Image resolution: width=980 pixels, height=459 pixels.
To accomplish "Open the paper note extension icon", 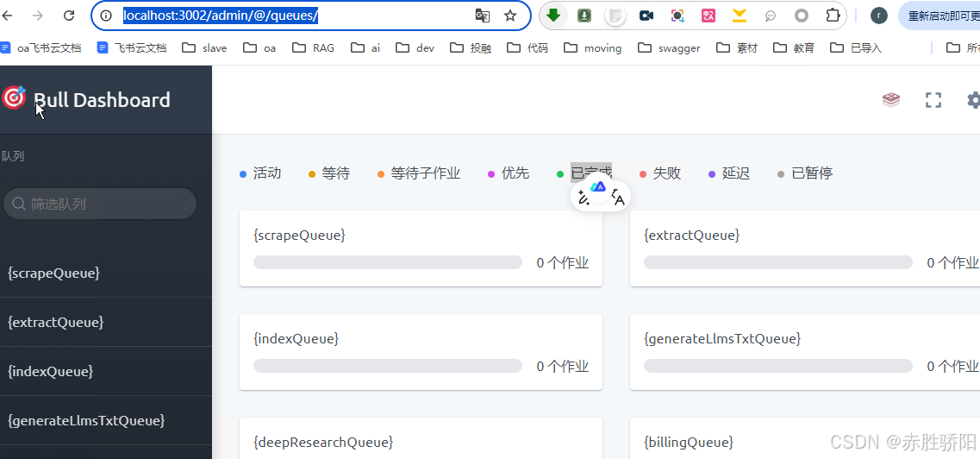I will coord(615,16).
